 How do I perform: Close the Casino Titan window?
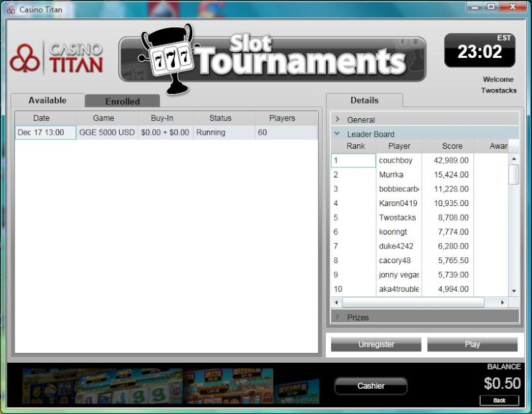[513, 7]
